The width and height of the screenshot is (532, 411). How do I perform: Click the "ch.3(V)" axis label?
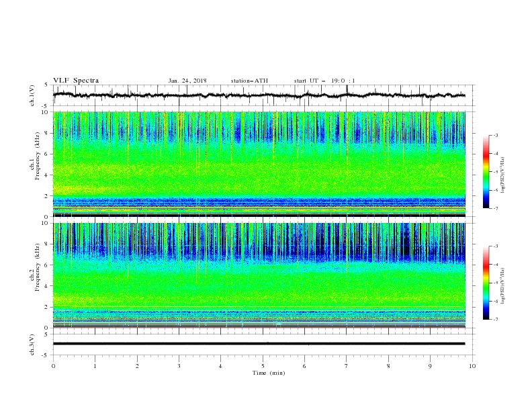[32, 345]
